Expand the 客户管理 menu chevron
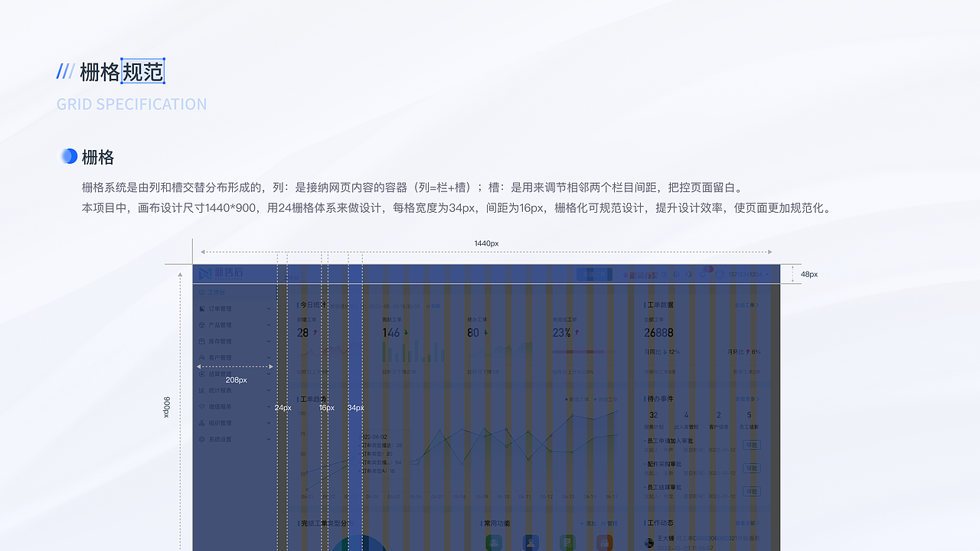 click(x=269, y=357)
